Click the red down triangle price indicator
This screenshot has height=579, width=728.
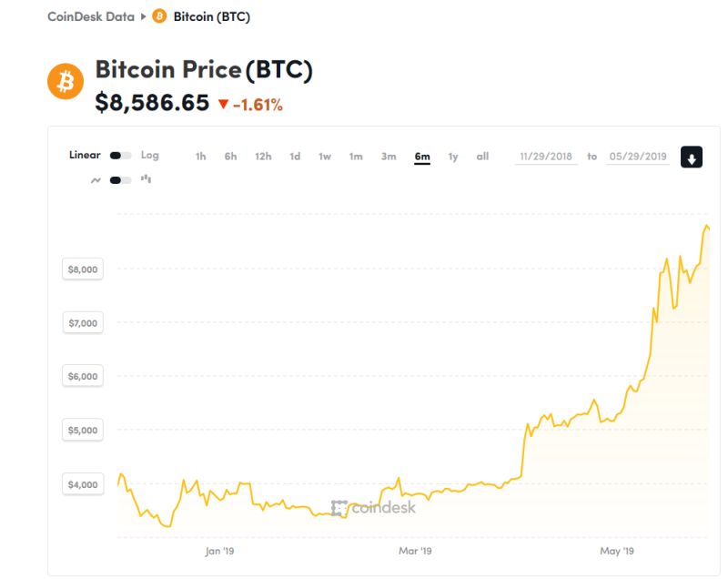tap(223, 104)
